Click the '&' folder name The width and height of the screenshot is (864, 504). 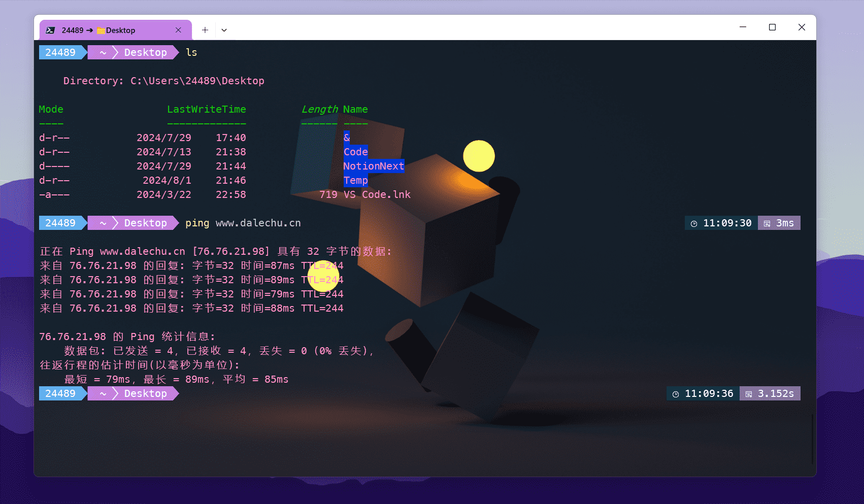pos(347,138)
